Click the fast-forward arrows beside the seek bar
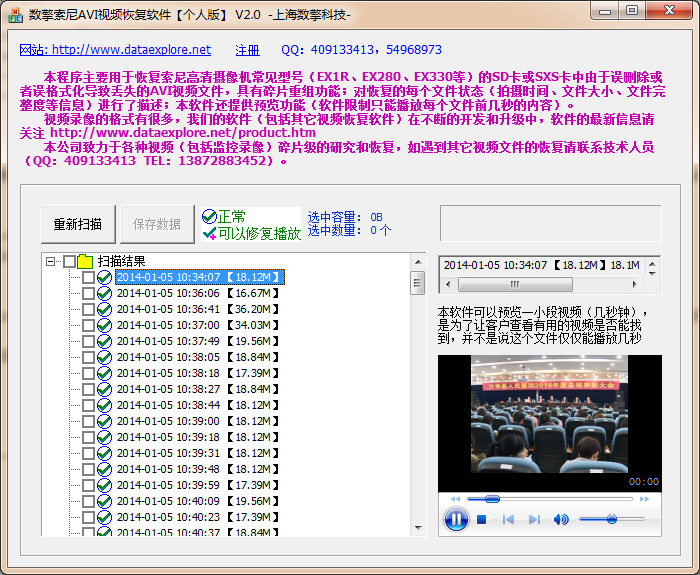This screenshot has height=575, width=700. [x=644, y=499]
